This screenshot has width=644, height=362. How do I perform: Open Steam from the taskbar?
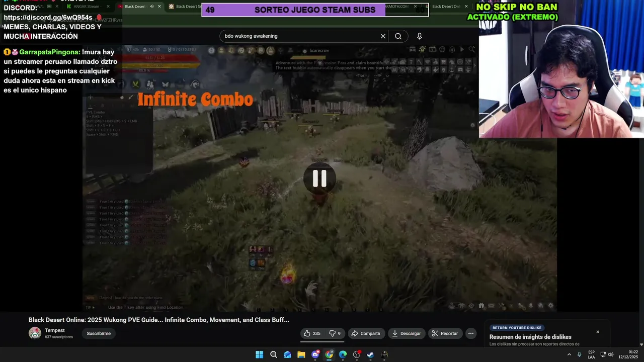370,354
